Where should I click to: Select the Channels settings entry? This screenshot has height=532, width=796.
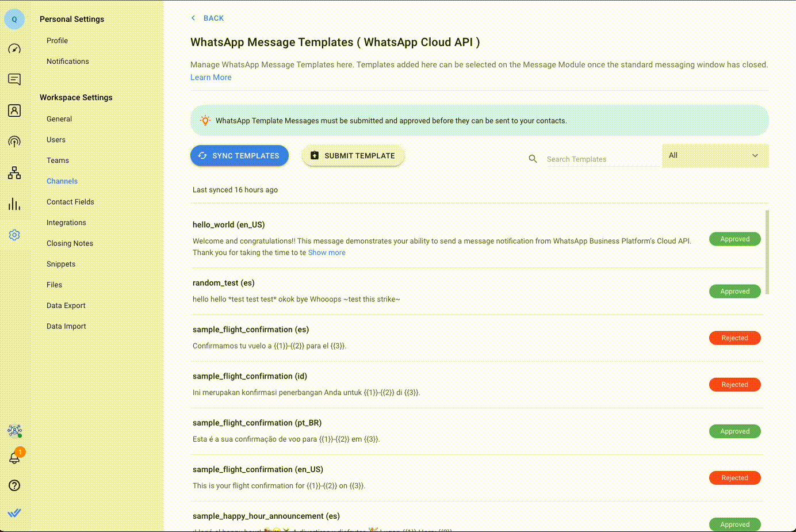coord(62,181)
